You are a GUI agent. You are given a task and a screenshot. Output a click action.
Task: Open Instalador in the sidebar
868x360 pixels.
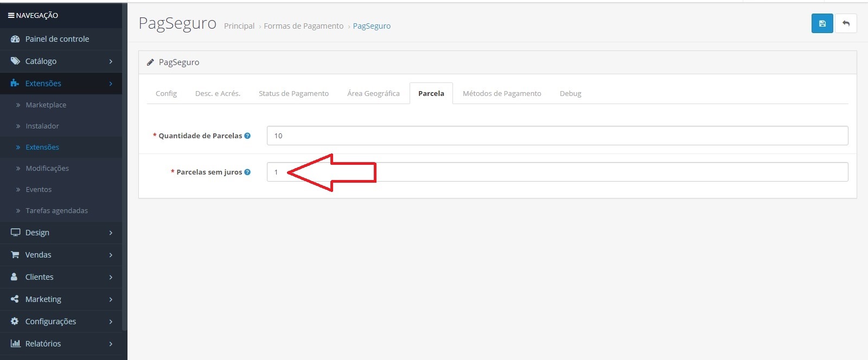tap(42, 126)
